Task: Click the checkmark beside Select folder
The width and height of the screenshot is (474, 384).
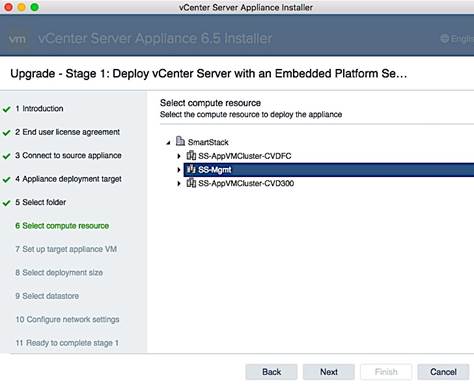Action: [x=7, y=203]
